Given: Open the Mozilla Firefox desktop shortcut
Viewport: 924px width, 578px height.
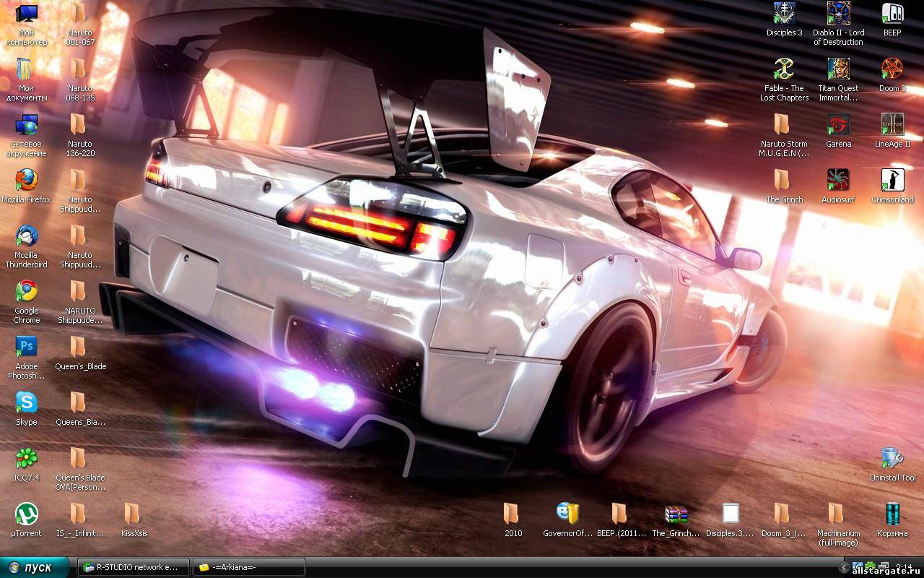Looking at the screenshot, I should click(x=27, y=180).
